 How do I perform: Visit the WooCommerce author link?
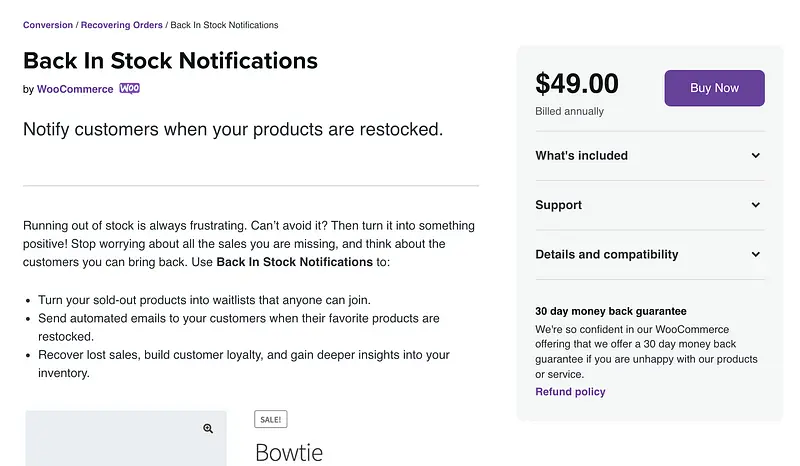[x=75, y=89]
